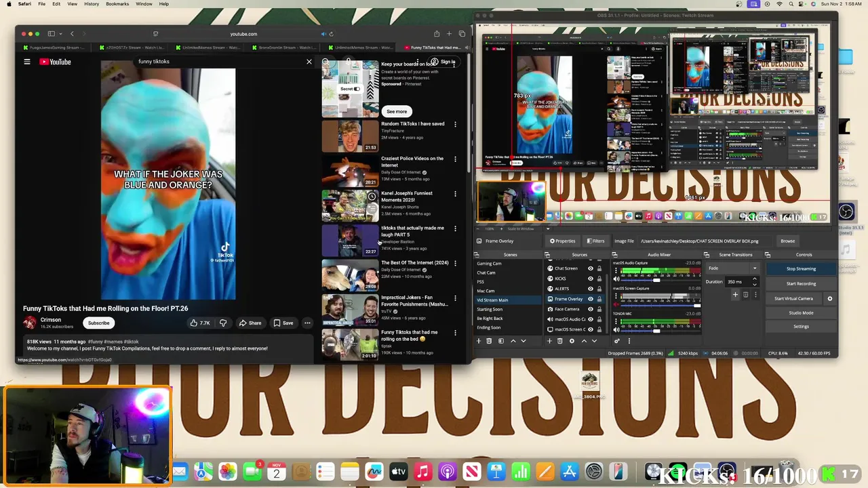Adjust the transition Duration stepper
Image resolution: width=868 pixels, height=488 pixels.
point(755,282)
